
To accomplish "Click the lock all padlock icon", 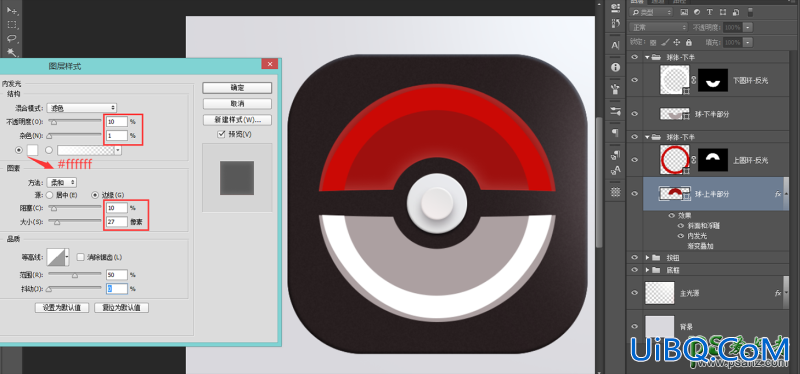I will [689, 42].
